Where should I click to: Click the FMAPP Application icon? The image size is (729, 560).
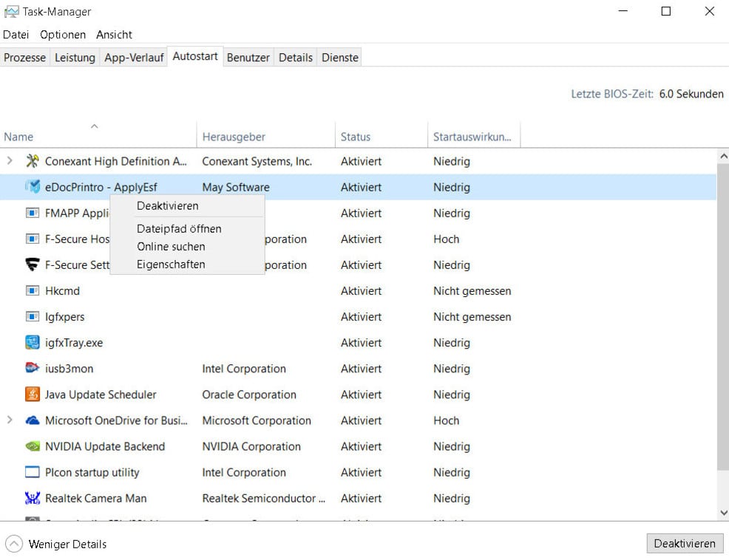tap(32, 213)
